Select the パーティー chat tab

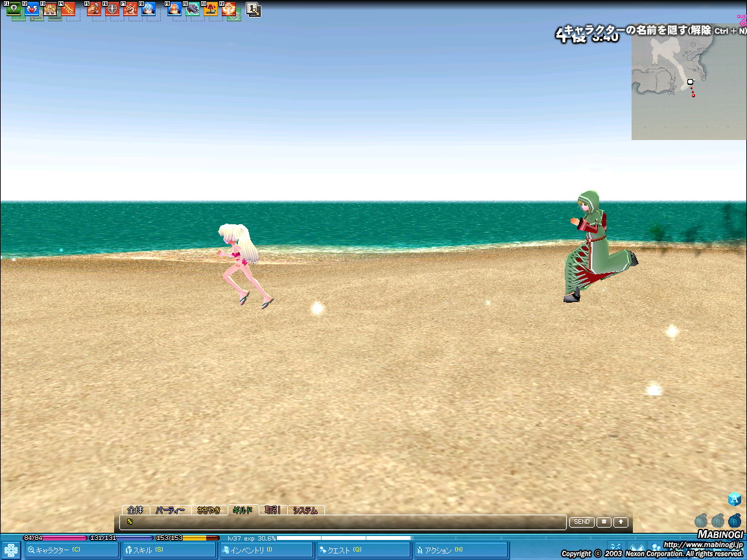[170, 510]
